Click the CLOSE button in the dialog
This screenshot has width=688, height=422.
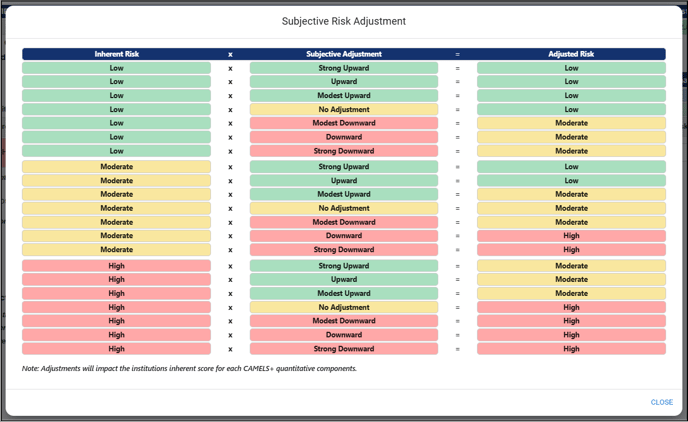(661, 402)
